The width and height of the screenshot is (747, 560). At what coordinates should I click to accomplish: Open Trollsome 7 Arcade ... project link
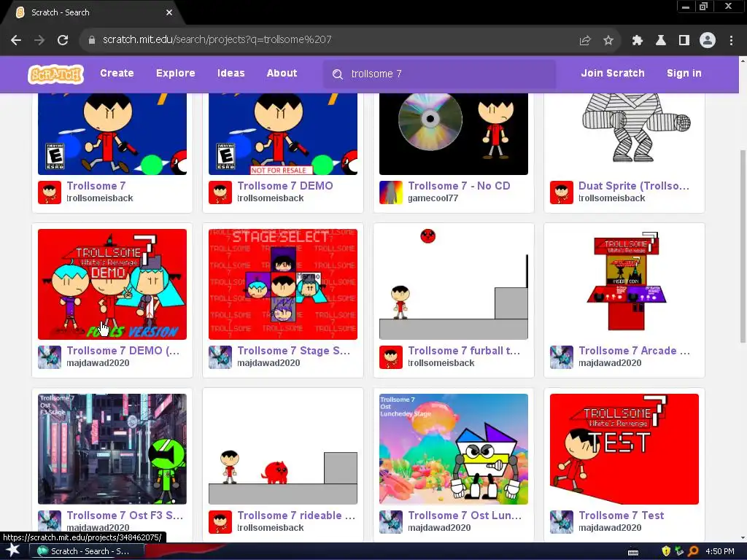pyautogui.click(x=634, y=351)
